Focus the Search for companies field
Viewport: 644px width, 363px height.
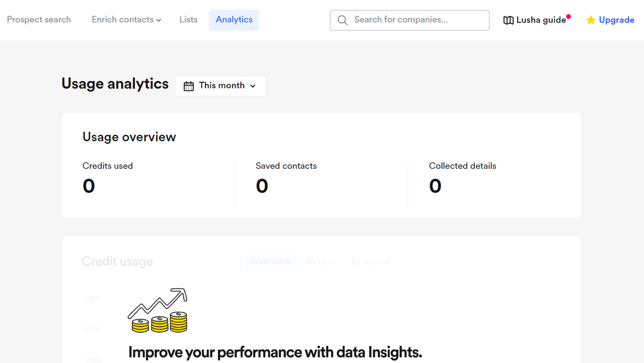click(418, 20)
